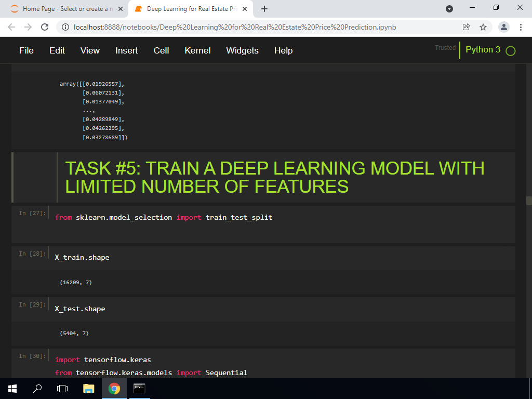This screenshot has width=532, height=399.
Task: Select the train_test_split import code cell
Action: (x=263, y=224)
